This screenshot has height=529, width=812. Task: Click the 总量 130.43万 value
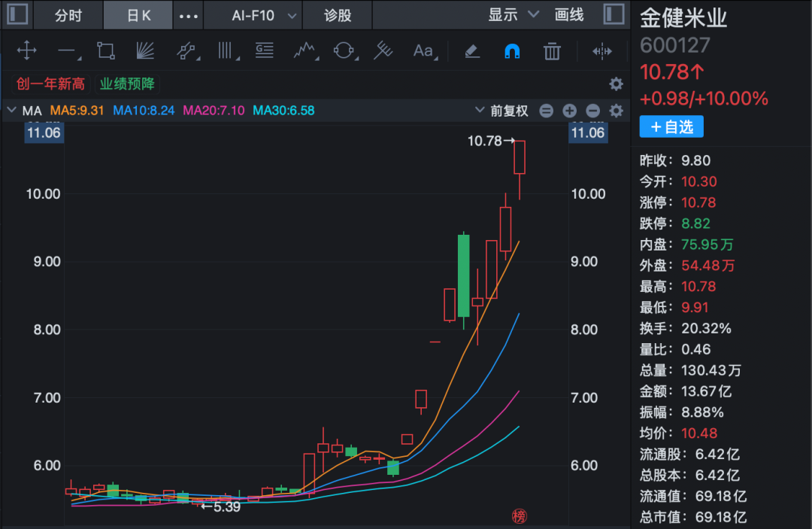pyautogui.click(x=711, y=370)
